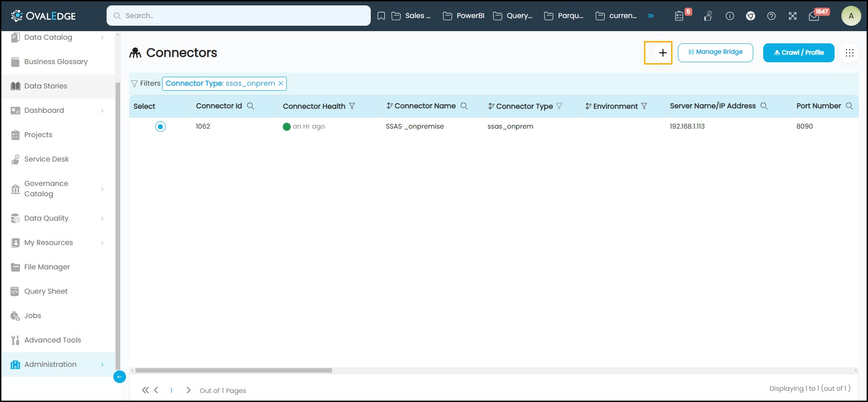Search by Connector Id magnifier icon

251,106
